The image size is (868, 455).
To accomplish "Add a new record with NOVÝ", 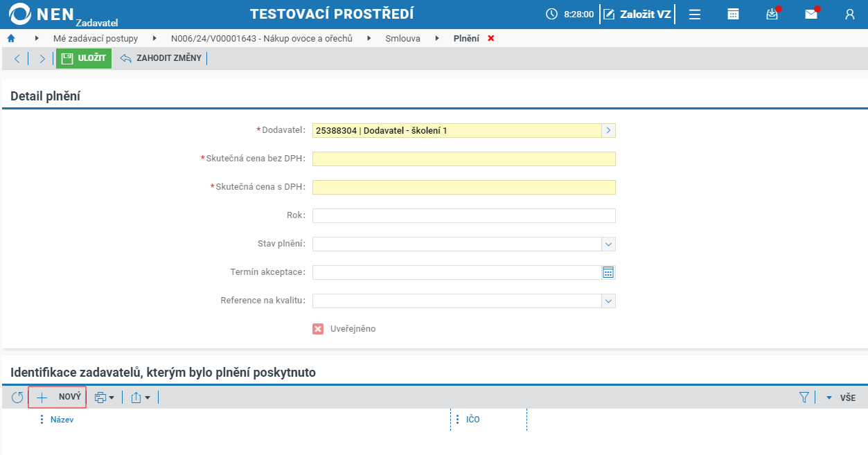I will tap(57, 397).
